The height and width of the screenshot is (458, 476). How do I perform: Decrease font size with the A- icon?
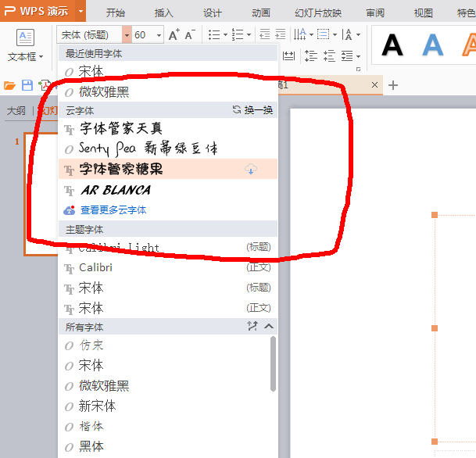point(190,34)
